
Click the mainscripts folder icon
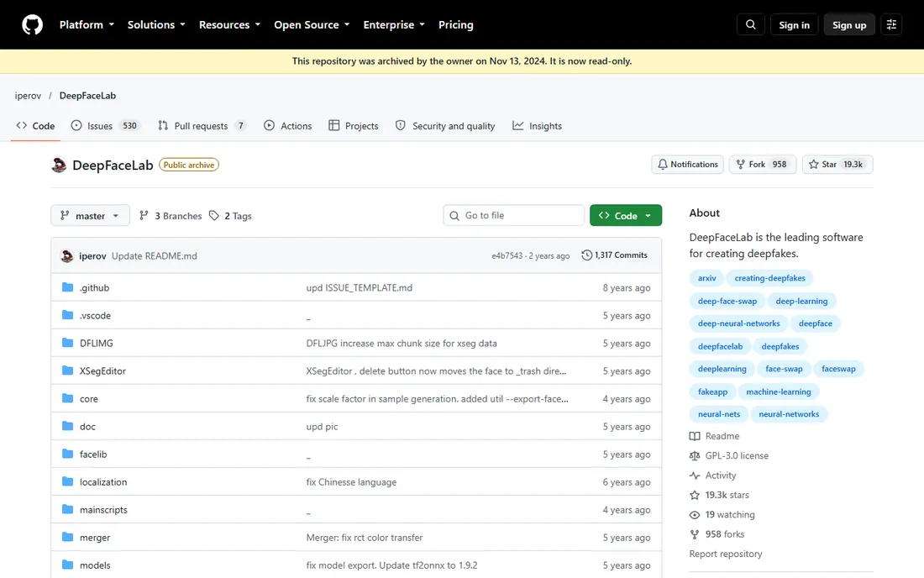[68, 509]
